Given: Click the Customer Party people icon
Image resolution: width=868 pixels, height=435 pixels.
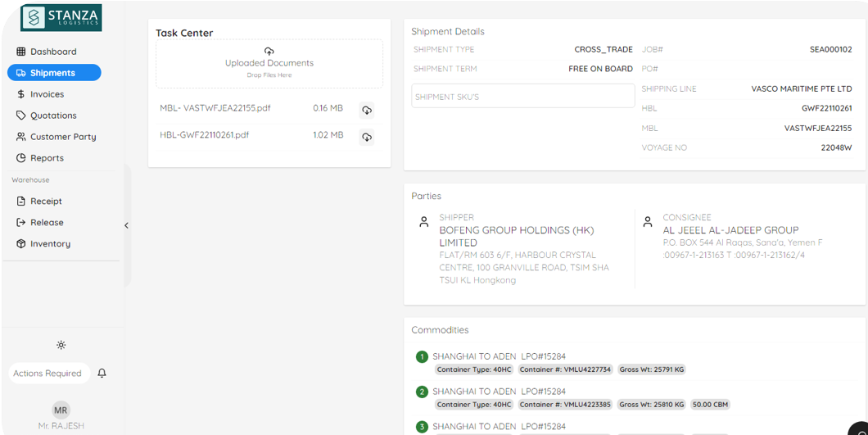Looking at the screenshot, I should (x=21, y=137).
